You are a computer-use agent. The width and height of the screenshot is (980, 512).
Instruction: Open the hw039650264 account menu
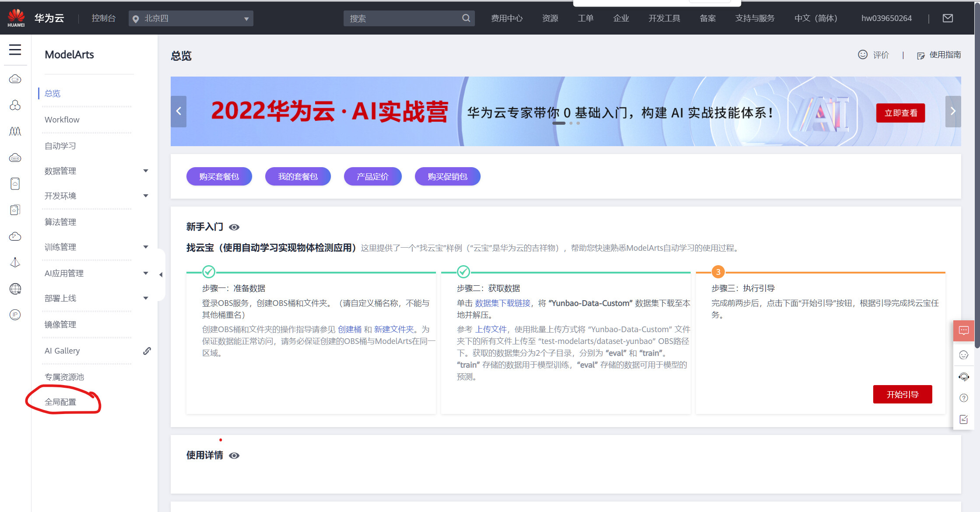pyautogui.click(x=886, y=18)
